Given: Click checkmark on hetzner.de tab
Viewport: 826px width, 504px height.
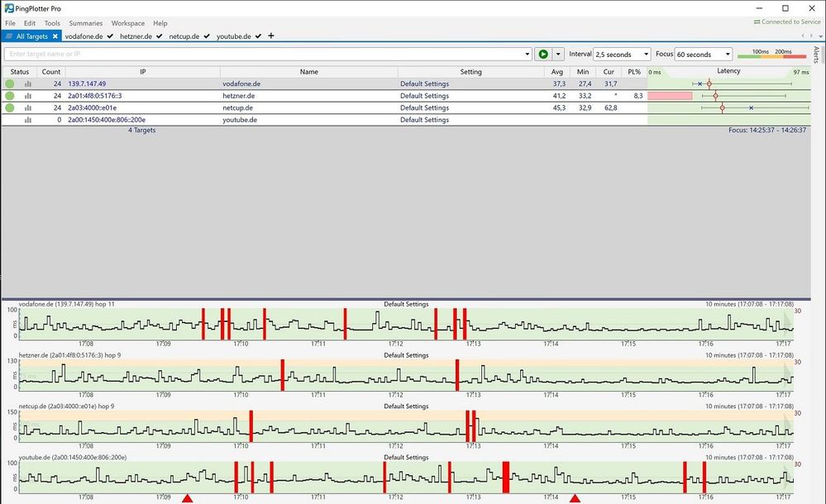Looking at the screenshot, I should point(160,36).
